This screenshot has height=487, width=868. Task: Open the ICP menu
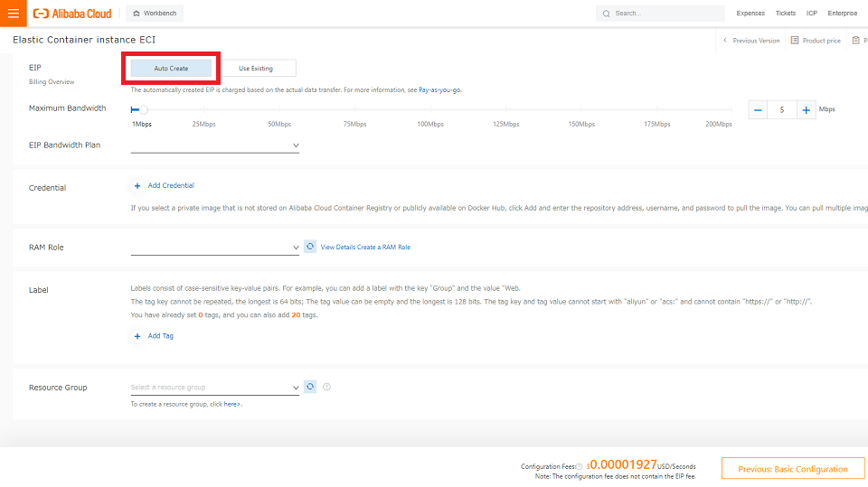point(812,14)
